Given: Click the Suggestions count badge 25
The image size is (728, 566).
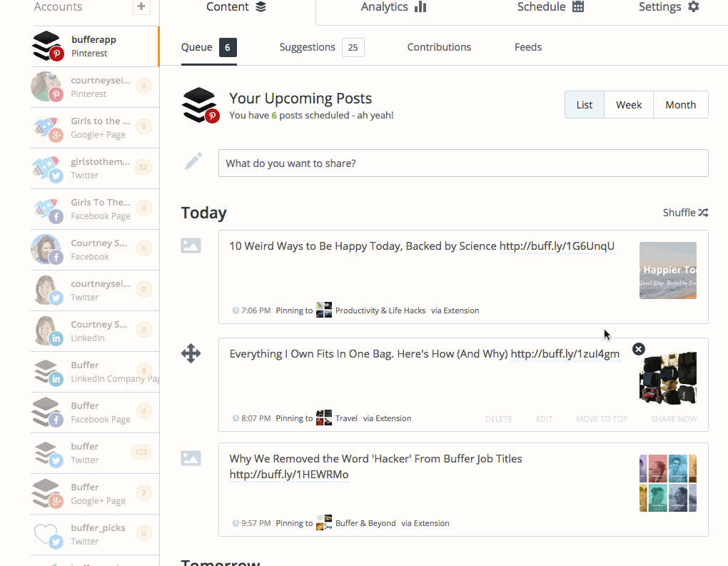Looking at the screenshot, I should click(x=353, y=47).
